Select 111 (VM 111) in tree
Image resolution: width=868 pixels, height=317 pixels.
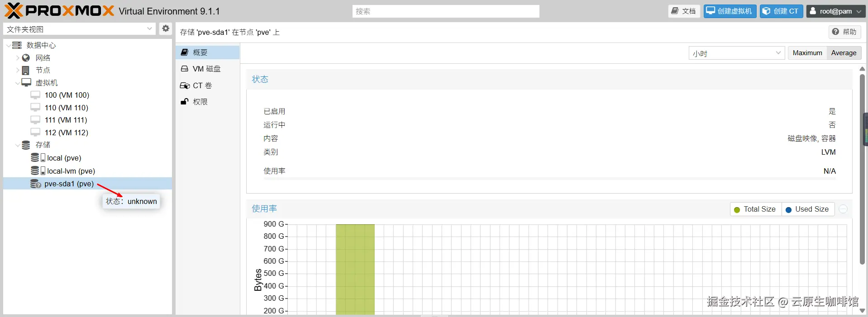coord(87,120)
